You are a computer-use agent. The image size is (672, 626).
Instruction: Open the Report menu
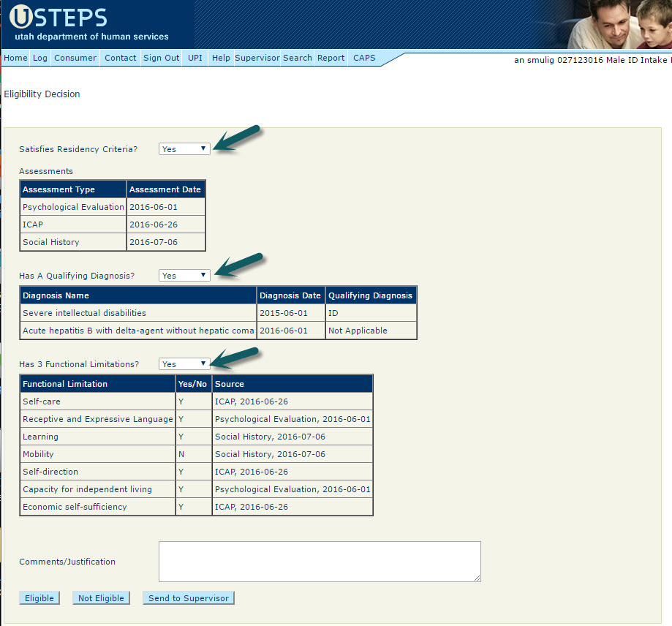331,59
